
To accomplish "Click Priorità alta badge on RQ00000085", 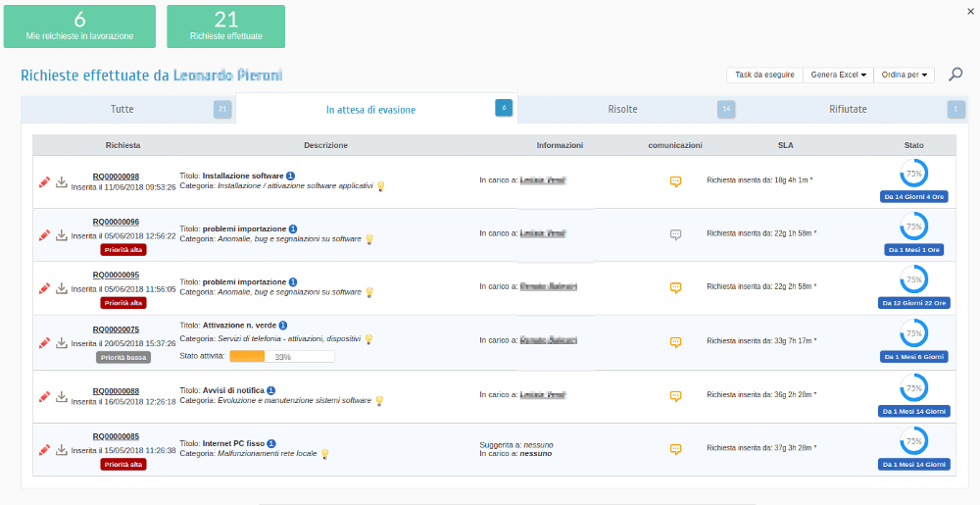I will 123,465.
